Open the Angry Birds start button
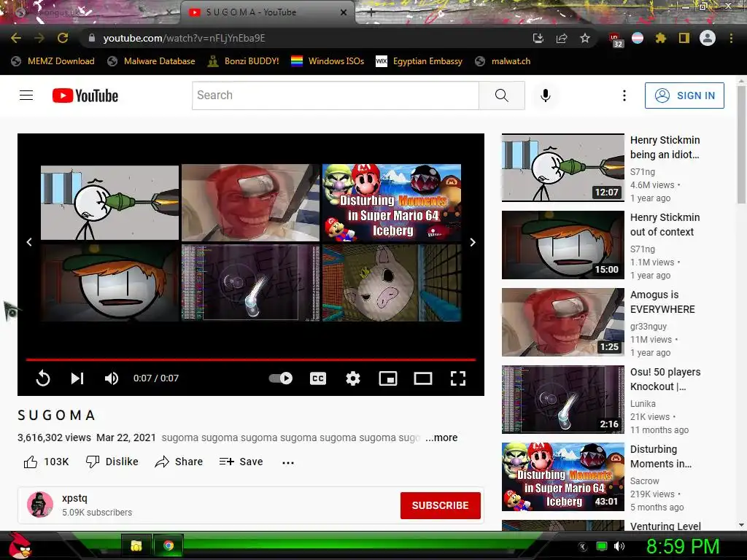 point(20,545)
